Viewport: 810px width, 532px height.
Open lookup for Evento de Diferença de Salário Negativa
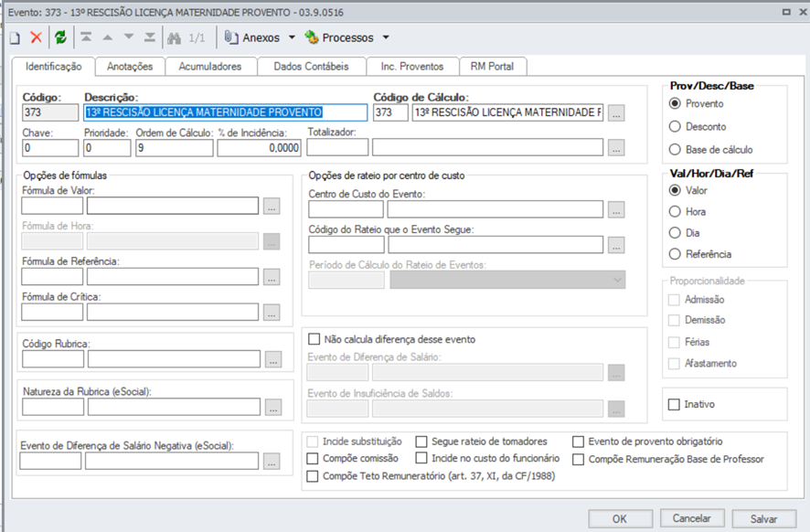(272, 462)
